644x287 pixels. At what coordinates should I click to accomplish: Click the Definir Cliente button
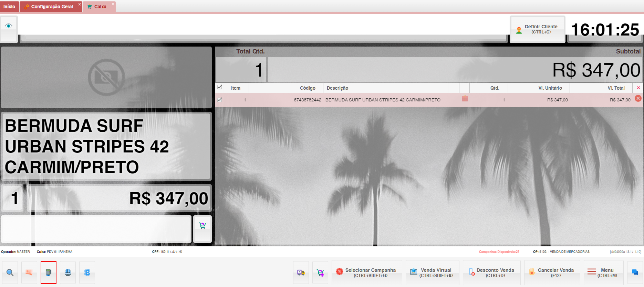point(537,29)
